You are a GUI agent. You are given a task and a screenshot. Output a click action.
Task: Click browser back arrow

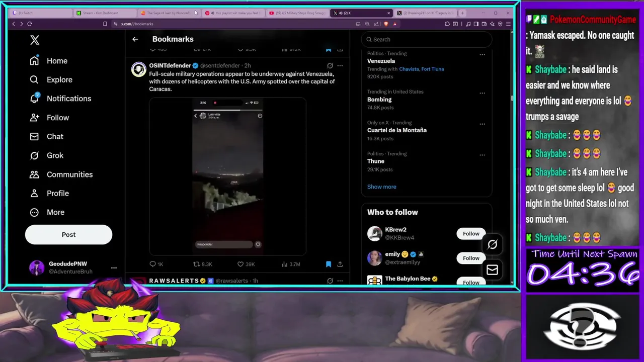pos(14,24)
